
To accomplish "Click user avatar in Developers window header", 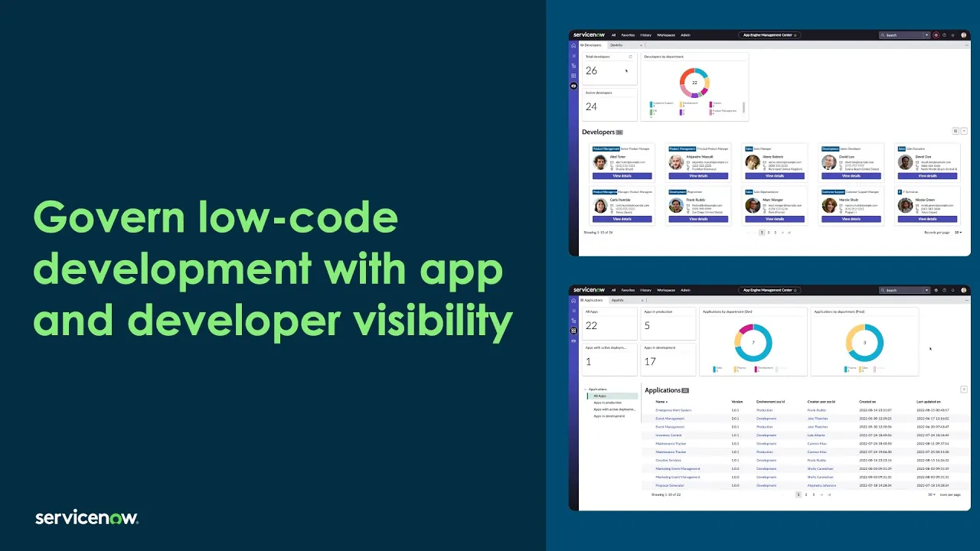I will (x=964, y=34).
